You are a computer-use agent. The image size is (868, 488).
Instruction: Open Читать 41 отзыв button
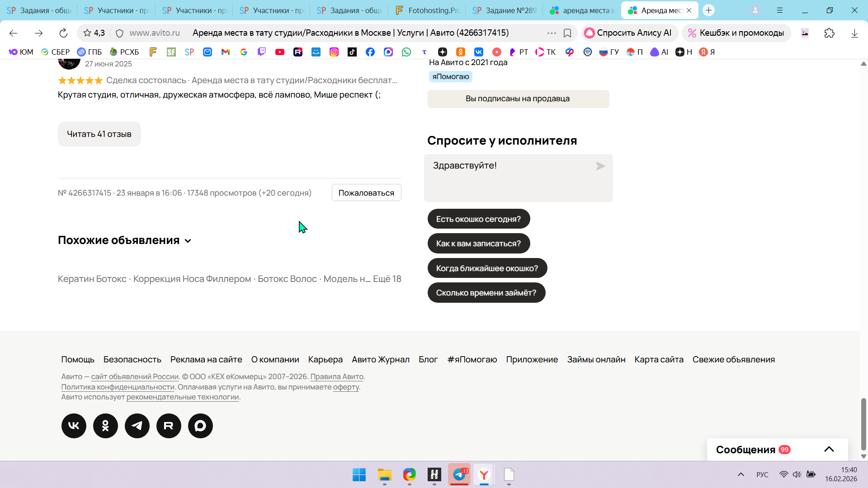99,134
